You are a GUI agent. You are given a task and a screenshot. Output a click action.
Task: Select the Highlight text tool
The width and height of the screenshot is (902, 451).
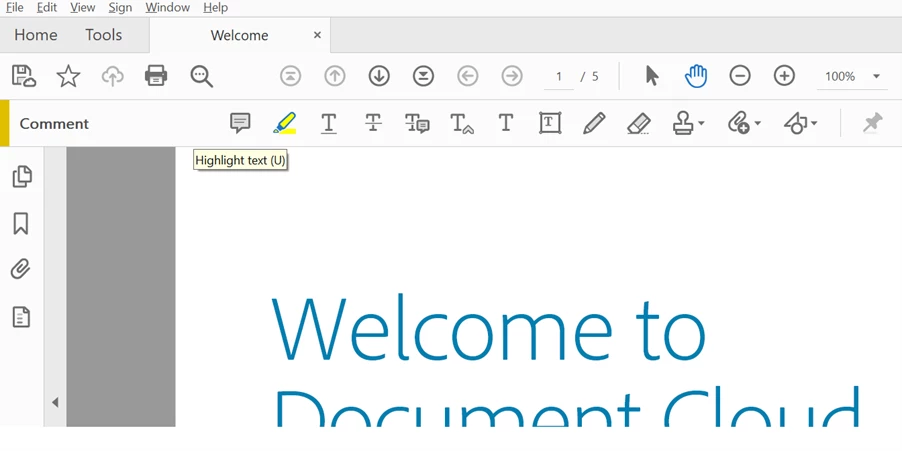click(x=284, y=123)
